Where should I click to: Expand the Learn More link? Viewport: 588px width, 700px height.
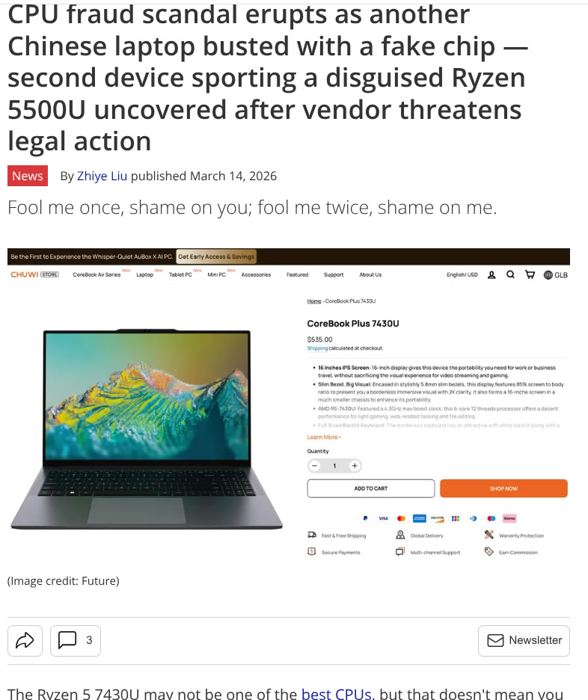[324, 437]
